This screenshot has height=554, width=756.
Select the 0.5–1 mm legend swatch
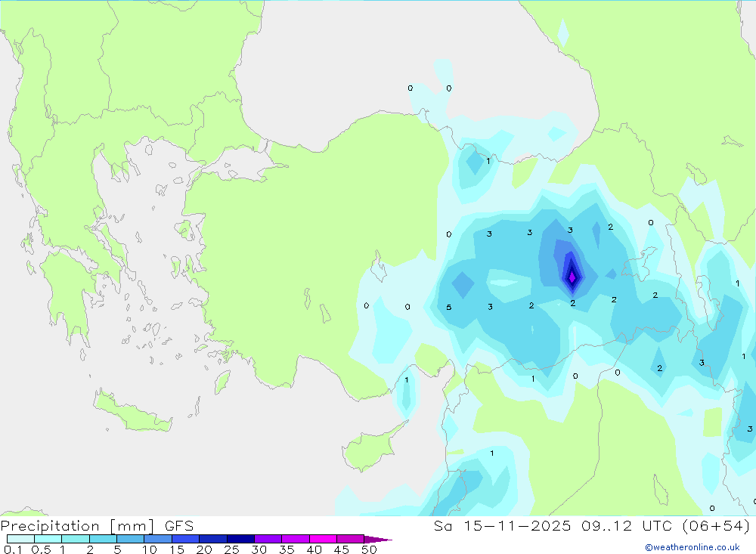pos(48,539)
